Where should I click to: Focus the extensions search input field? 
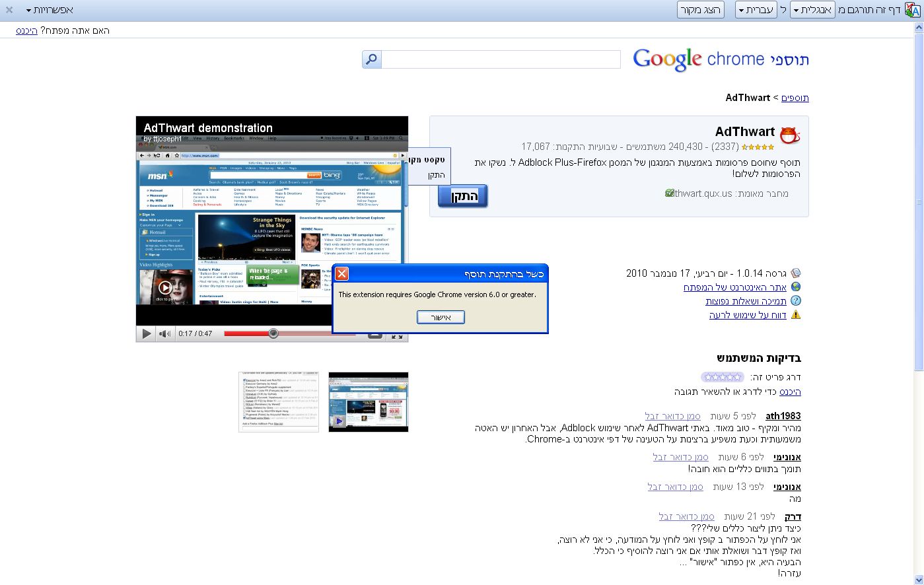[x=501, y=59]
